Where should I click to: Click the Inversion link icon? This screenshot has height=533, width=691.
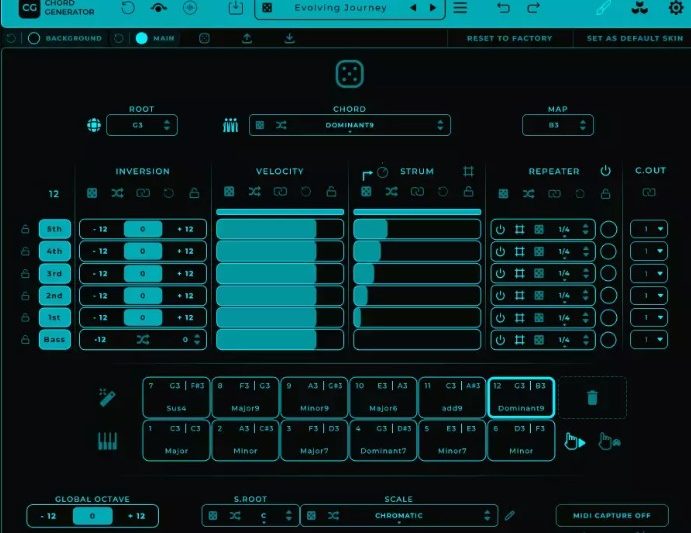tap(143, 193)
